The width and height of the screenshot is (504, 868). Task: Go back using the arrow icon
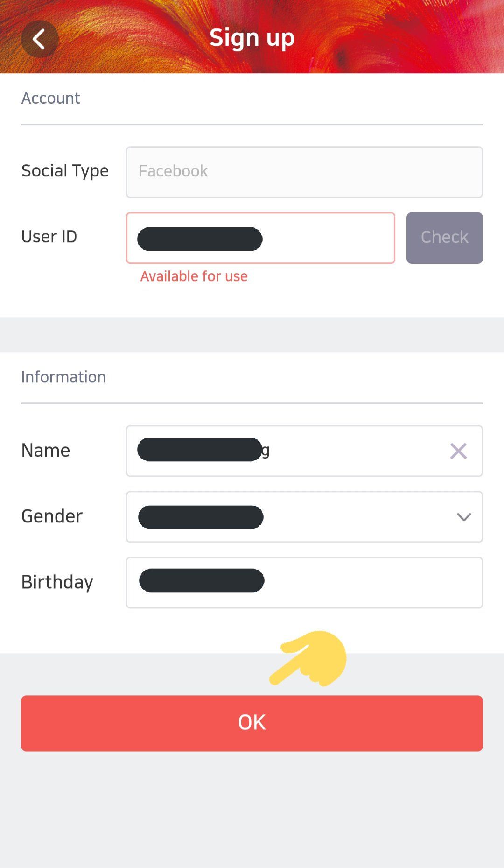[x=40, y=39]
